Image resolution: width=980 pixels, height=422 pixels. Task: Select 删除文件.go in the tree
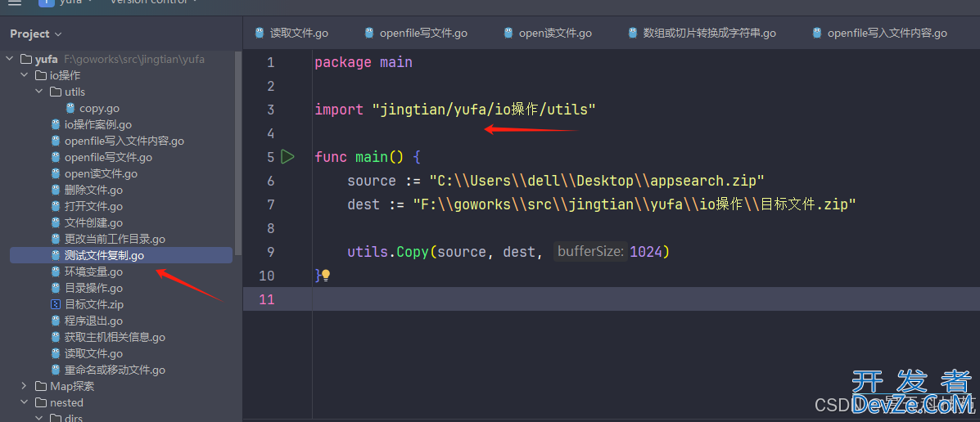(94, 191)
